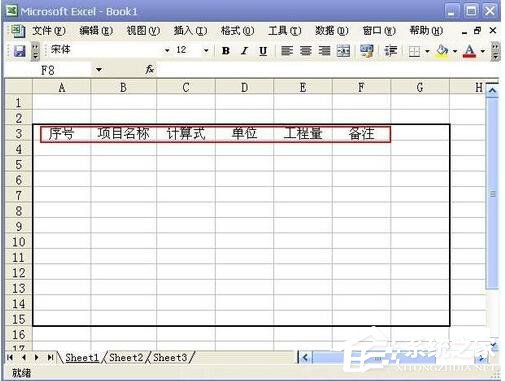Open the 格式(O) menu
The image size is (505, 381).
click(x=238, y=31)
